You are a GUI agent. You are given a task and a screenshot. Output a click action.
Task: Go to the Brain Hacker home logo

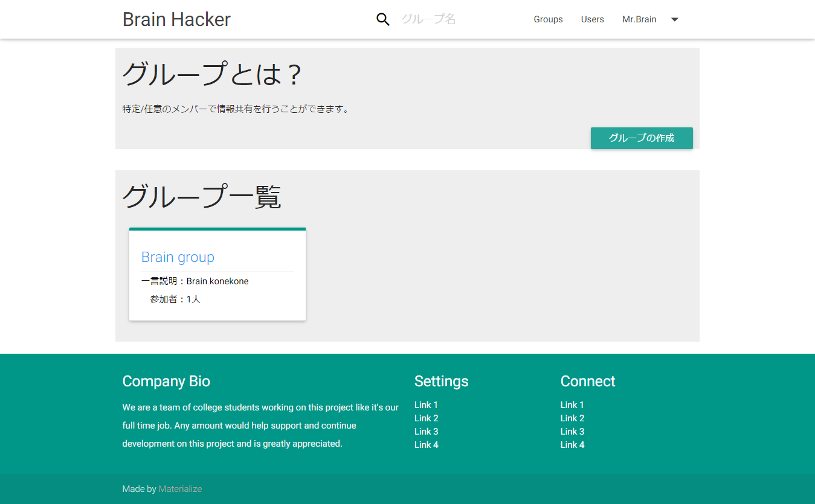[x=176, y=19]
